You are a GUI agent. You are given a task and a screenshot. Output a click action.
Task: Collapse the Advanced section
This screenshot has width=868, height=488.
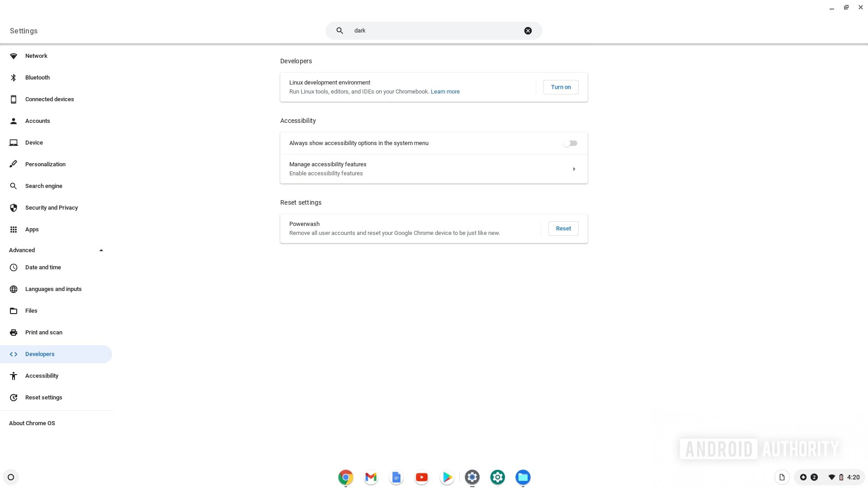(x=101, y=250)
